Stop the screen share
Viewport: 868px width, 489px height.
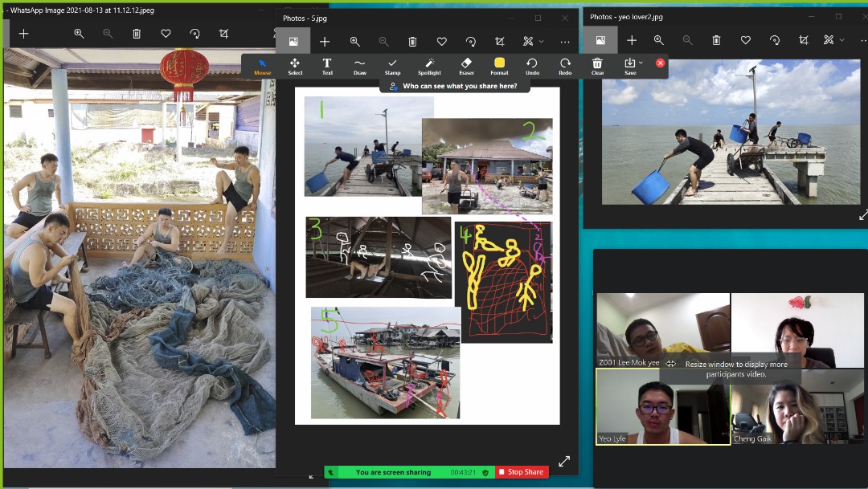pos(522,472)
